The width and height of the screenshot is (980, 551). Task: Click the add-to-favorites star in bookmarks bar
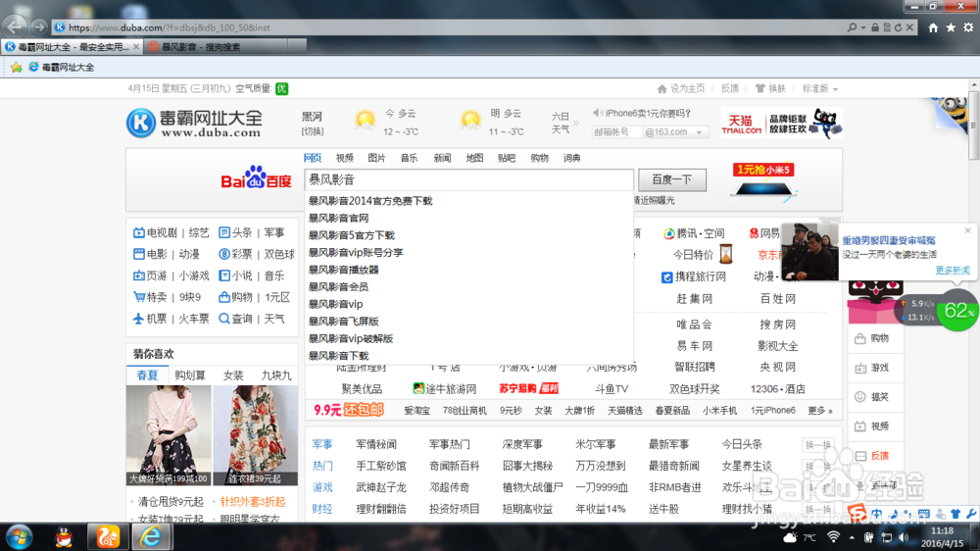pyautogui.click(x=17, y=67)
